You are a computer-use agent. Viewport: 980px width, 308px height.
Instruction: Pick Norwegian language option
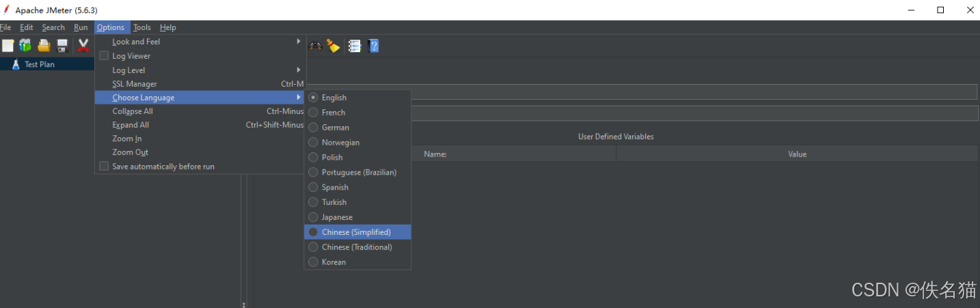(357, 143)
